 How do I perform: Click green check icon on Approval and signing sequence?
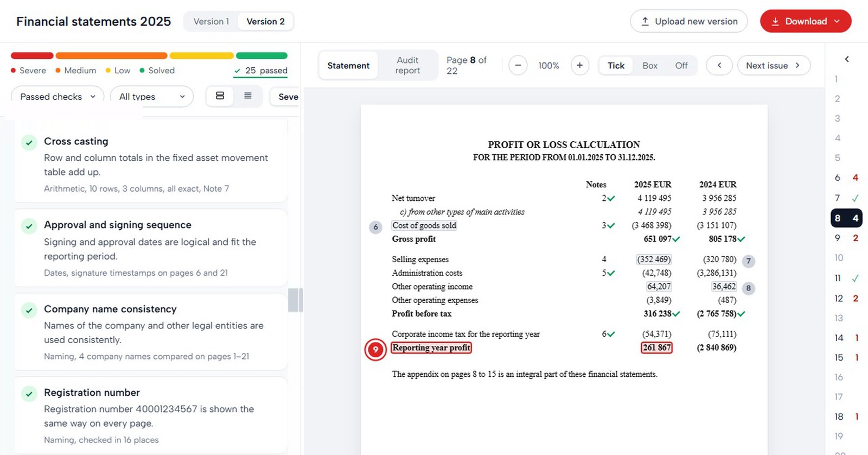pyautogui.click(x=29, y=226)
